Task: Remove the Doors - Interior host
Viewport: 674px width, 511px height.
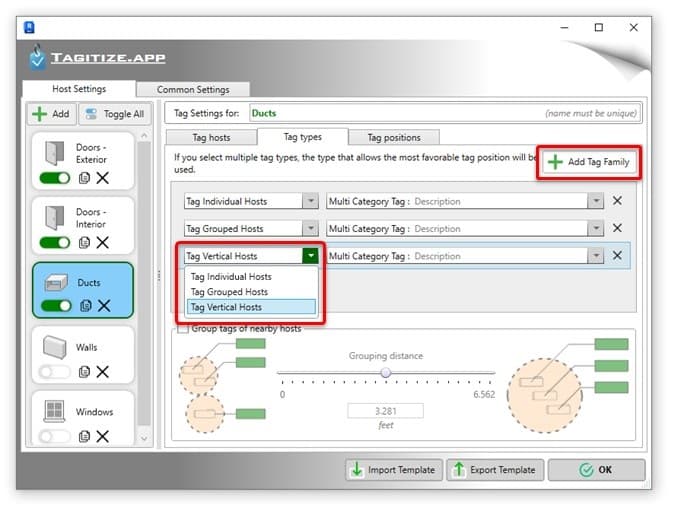Action: pos(103,243)
